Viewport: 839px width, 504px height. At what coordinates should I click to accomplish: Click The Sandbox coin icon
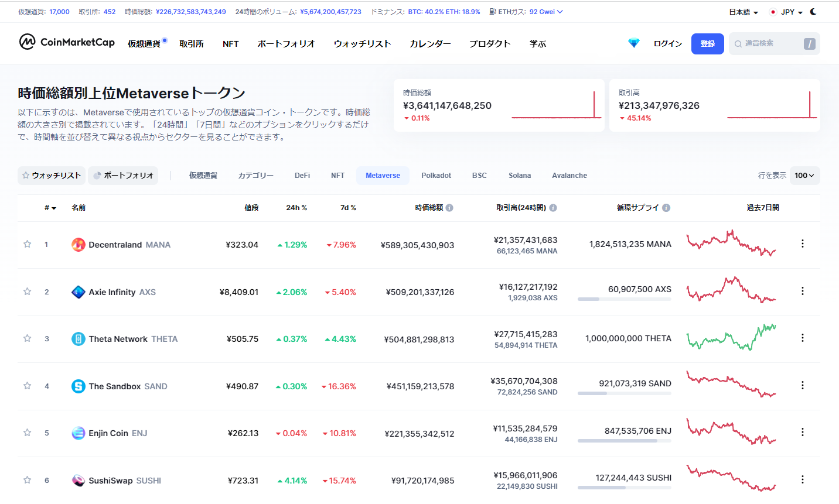point(79,386)
